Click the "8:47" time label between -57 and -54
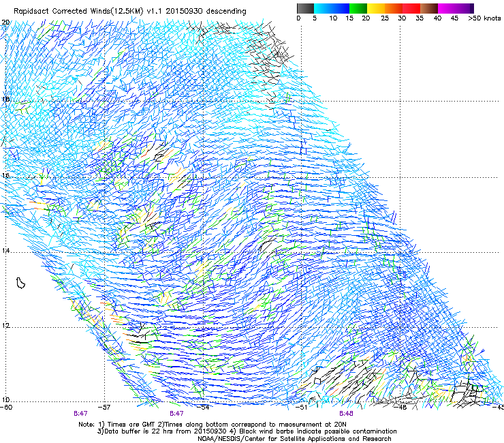 [x=176, y=414]
